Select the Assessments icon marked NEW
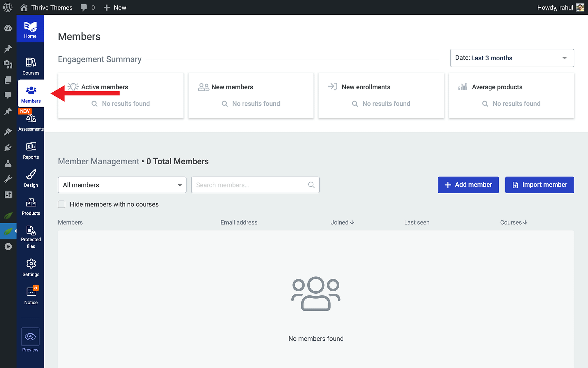Image resolution: width=588 pixels, height=368 pixels. pyautogui.click(x=31, y=120)
